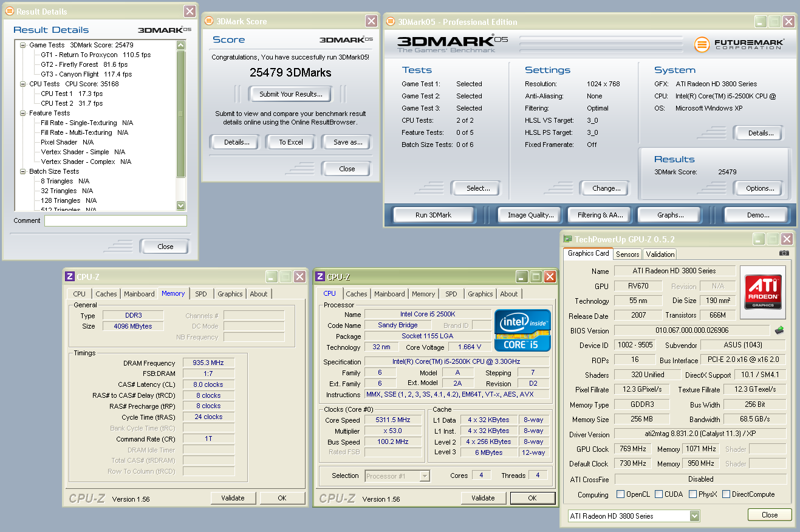
Task: Click scroll up arrow in Result Details
Action: (180, 45)
